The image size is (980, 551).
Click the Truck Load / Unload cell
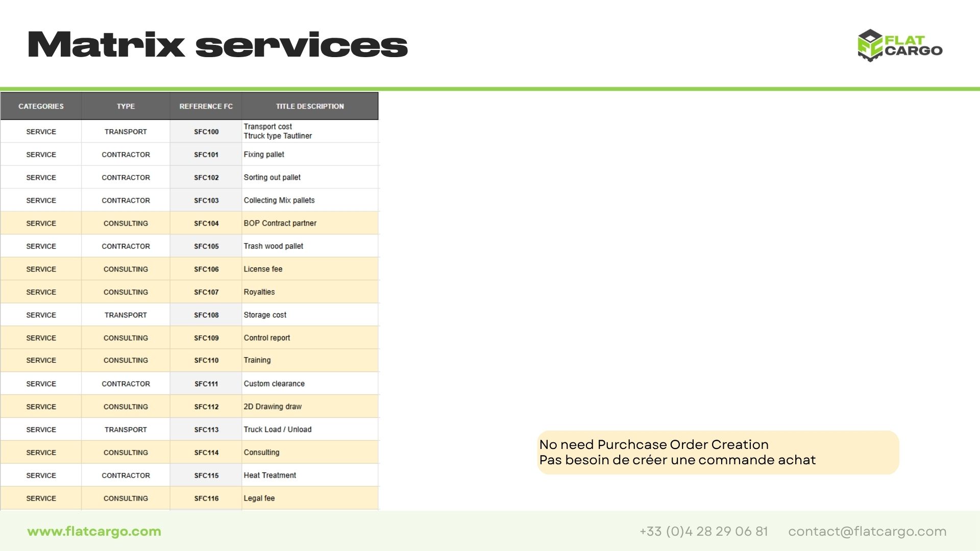click(277, 430)
